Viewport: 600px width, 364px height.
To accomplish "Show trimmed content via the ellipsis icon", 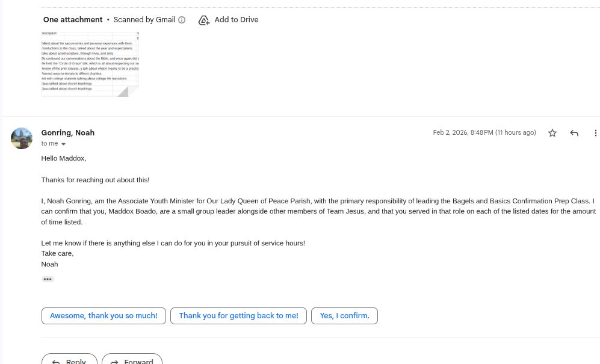I will [48, 279].
